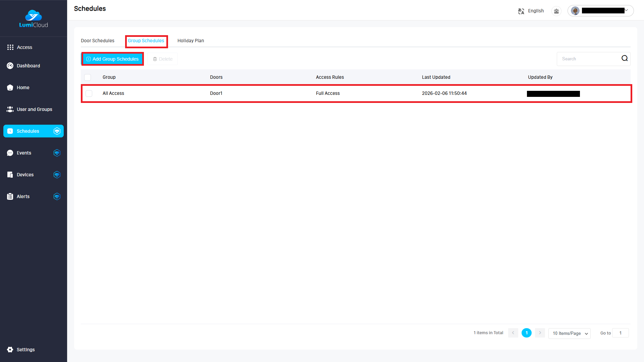Click Add Group Schedules button
This screenshot has height=362, width=644.
point(113,59)
